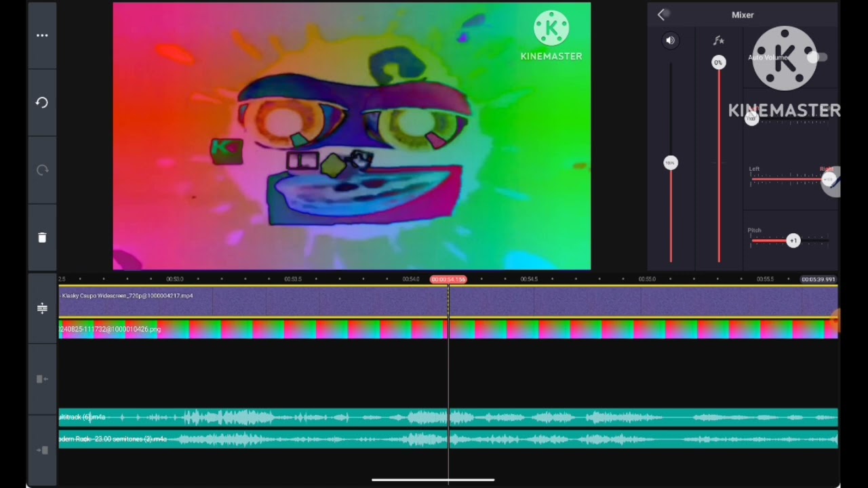Adjust the Pitch slider knob at +1

[793, 241]
